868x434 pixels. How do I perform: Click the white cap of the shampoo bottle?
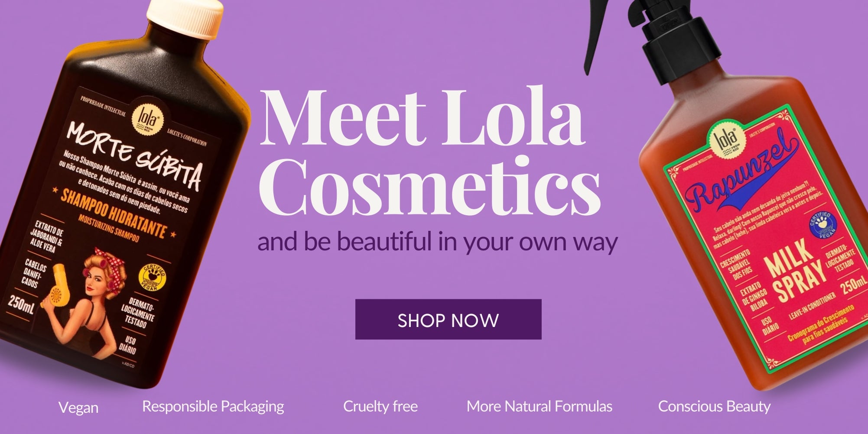click(x=185, y=17)
